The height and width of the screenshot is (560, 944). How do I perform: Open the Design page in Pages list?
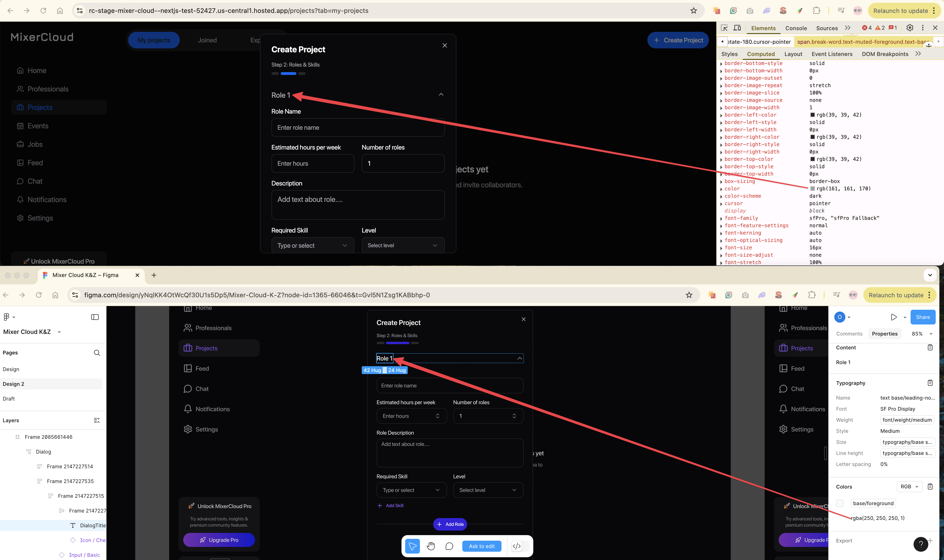pos(11,369)
